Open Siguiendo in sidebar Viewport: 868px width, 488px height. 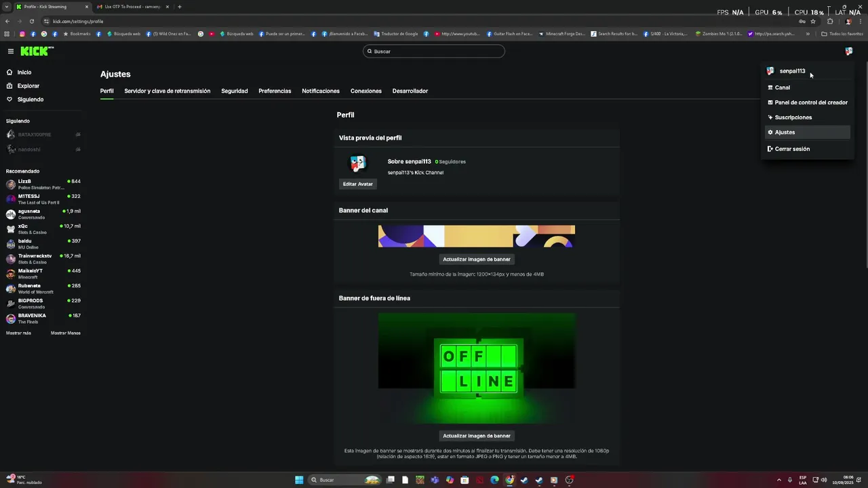[x=25, y=100]
